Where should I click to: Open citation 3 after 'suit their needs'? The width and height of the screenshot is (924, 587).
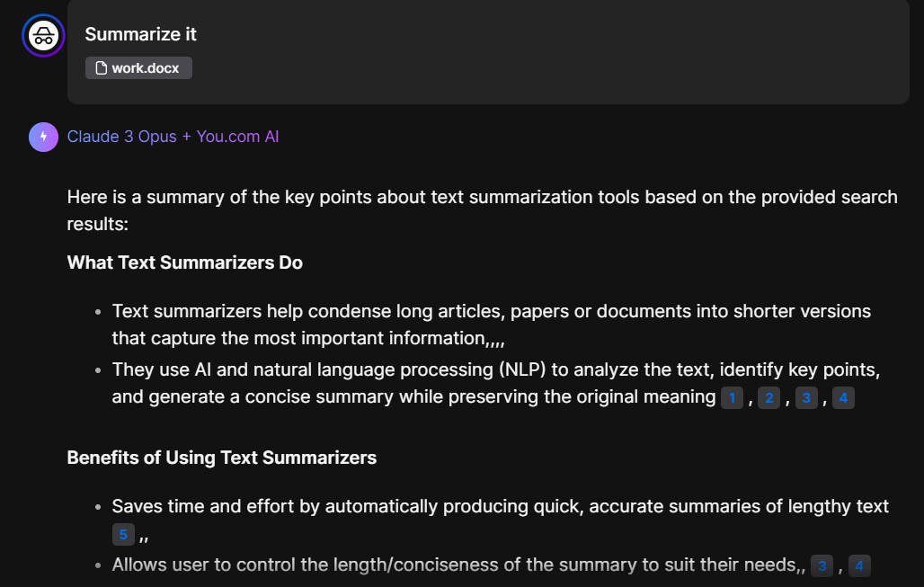tap(822, 565)
